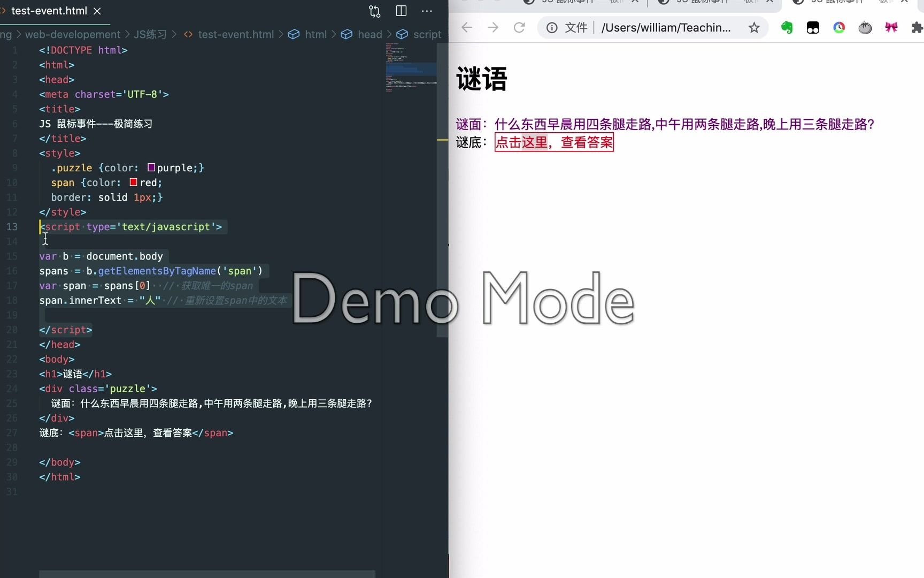Click the 谜底： label on the webpage

point(472,142)
